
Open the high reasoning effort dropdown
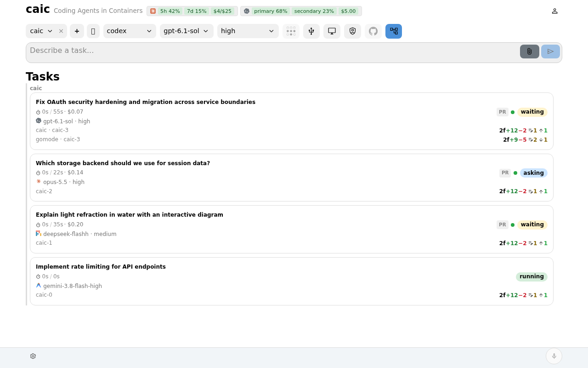tap(248, 31)
